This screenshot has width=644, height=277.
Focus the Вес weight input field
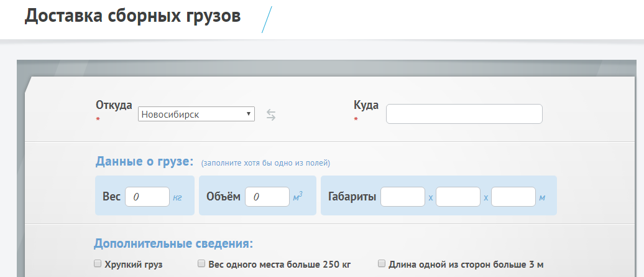pos(147,197)
